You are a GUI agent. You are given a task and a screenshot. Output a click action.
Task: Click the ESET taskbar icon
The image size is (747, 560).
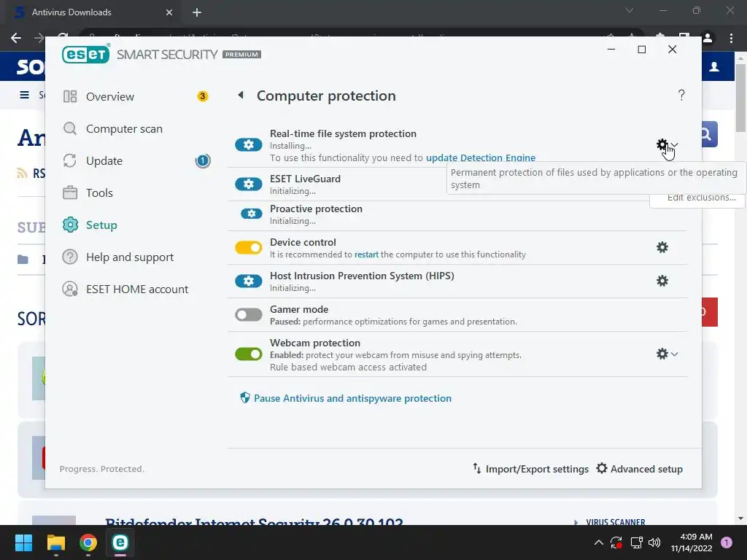point(120,542)
